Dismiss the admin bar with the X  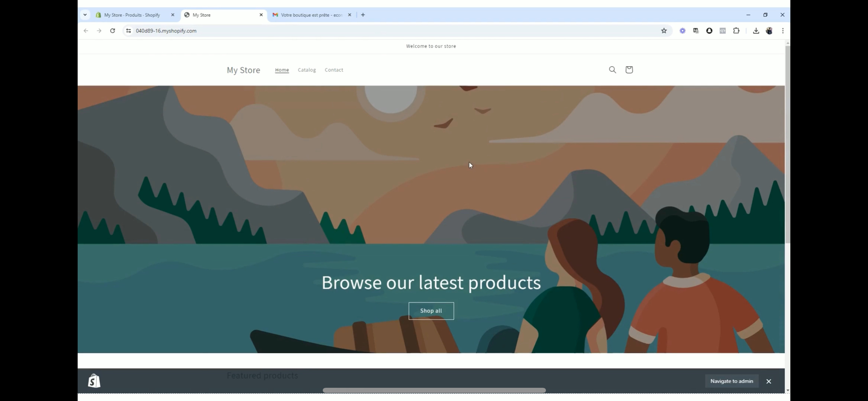coord(769,381)
